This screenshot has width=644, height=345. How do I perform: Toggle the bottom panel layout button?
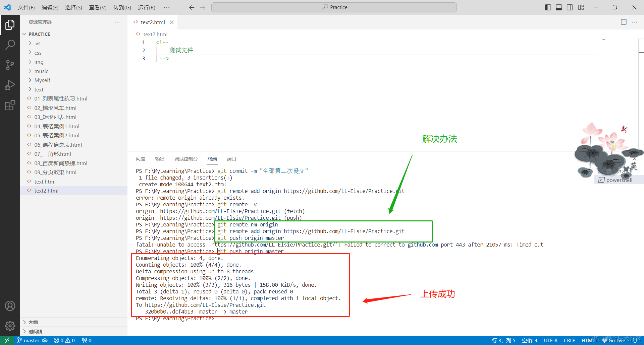coord(559,7)
